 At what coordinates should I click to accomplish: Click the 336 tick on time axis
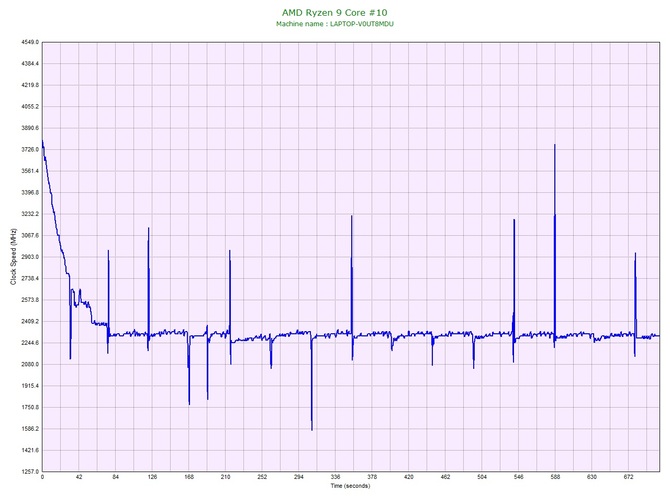click(x=335, y=477)
